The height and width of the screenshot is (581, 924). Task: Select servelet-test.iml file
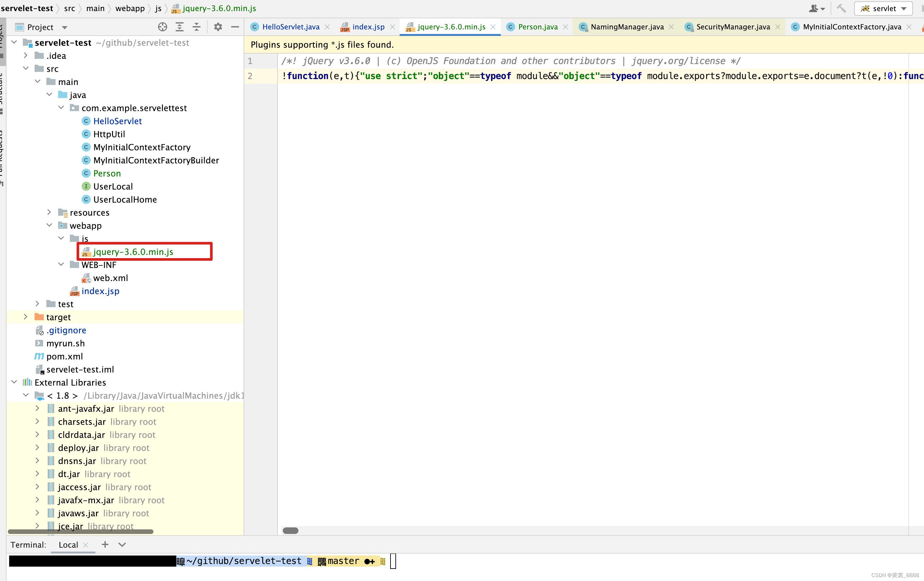pos(80,369)
